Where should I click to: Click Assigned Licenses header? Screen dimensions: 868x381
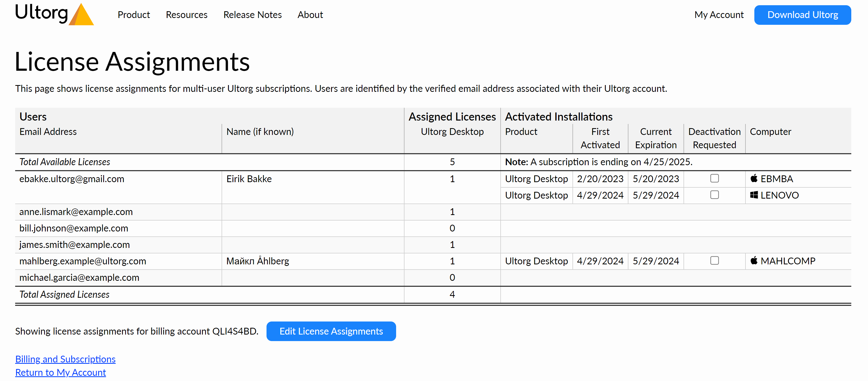[452, 117]
